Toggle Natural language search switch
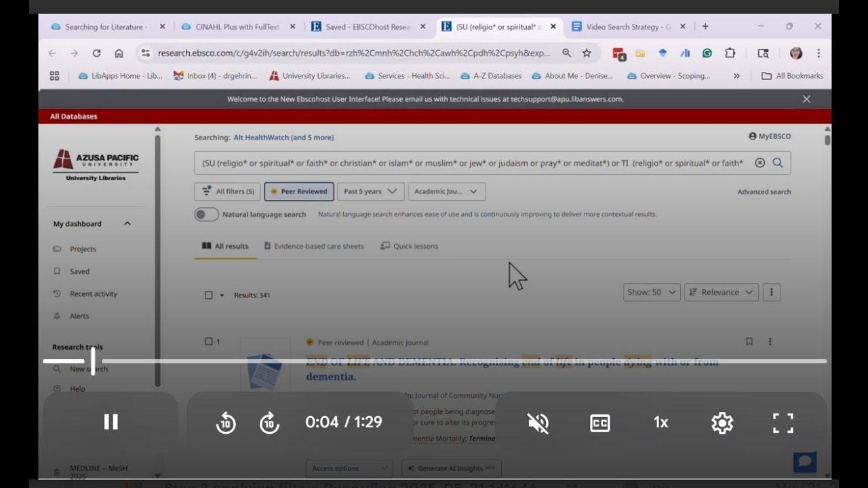 point(207,214)
